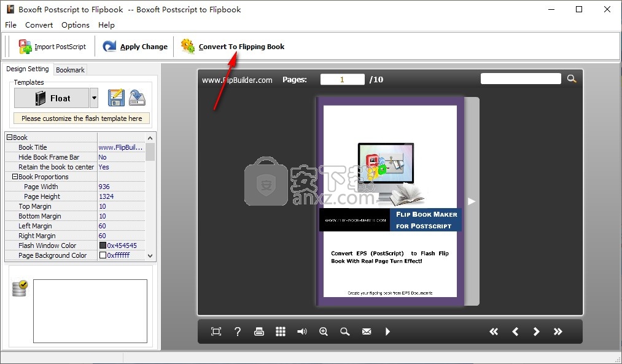Select the Book Title value
Image resolution: width=622 pixels, height=364 pixels.
click(120, 147)
